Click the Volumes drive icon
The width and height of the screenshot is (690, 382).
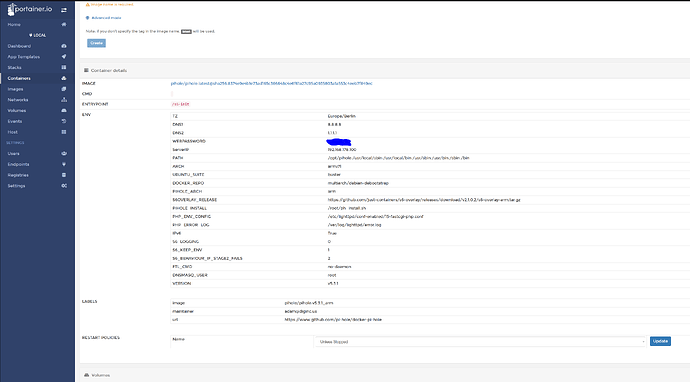tap(64, 110)
